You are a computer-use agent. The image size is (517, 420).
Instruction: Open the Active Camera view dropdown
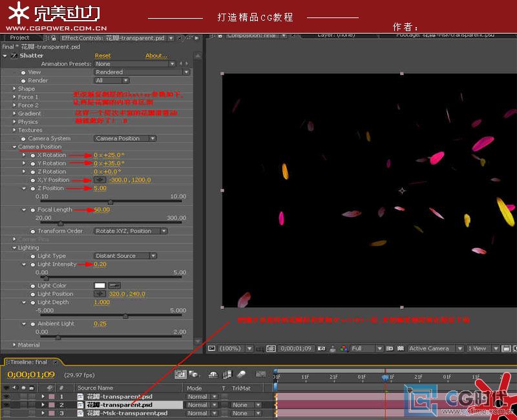click(435, 348)
